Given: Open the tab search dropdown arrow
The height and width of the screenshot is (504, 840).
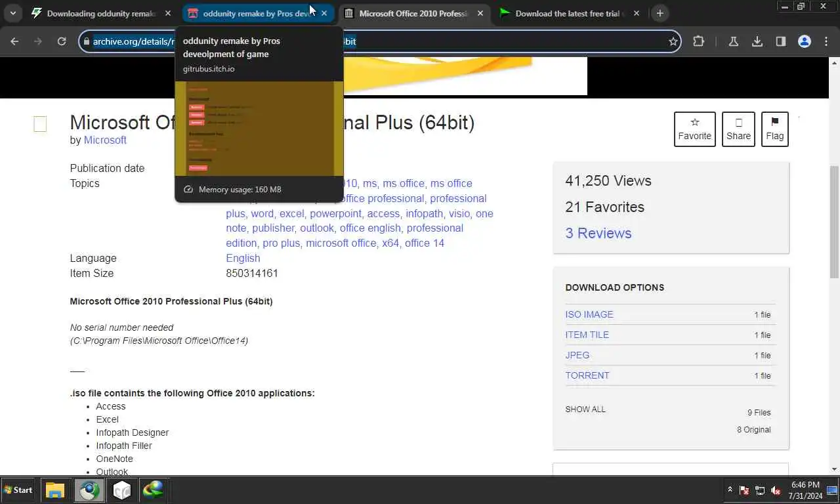Looking at the screenshot, I should click(12, 13).
